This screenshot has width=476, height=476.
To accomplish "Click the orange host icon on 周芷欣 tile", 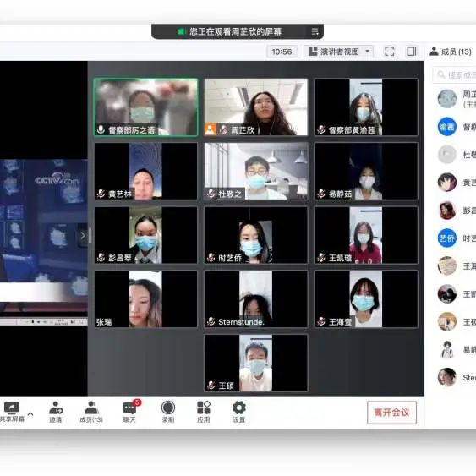I will (210, 129).
